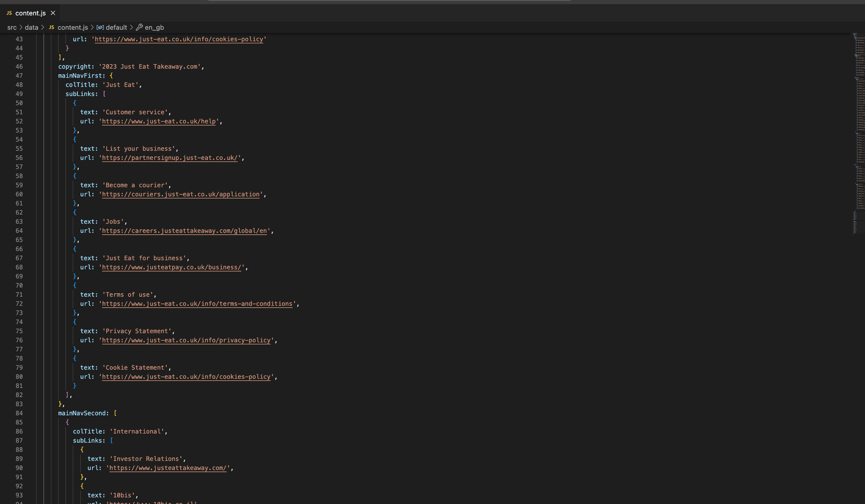Screen dimensions: 865x504
Task: Open the just-eat help URL
Action: (x=159, y=121)
